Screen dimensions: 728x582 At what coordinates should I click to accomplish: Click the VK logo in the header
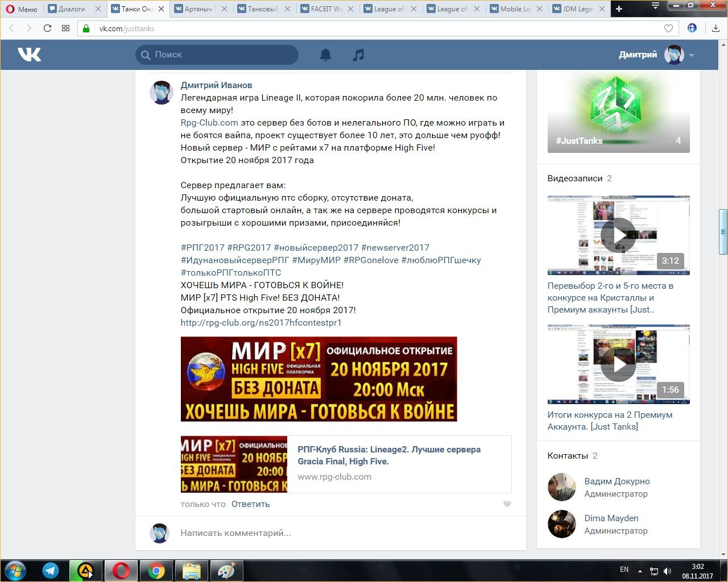[29, 55]
